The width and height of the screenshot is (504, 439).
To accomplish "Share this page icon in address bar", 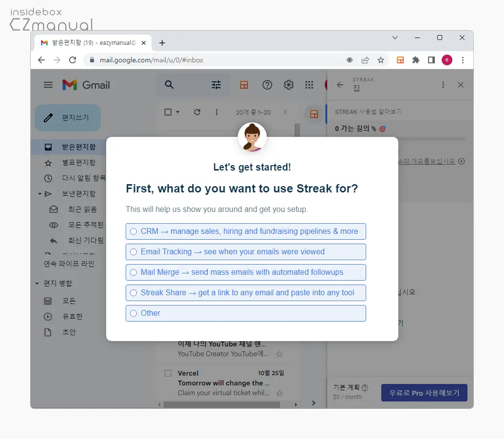I will pyautogui.click(x=365, y=60).
